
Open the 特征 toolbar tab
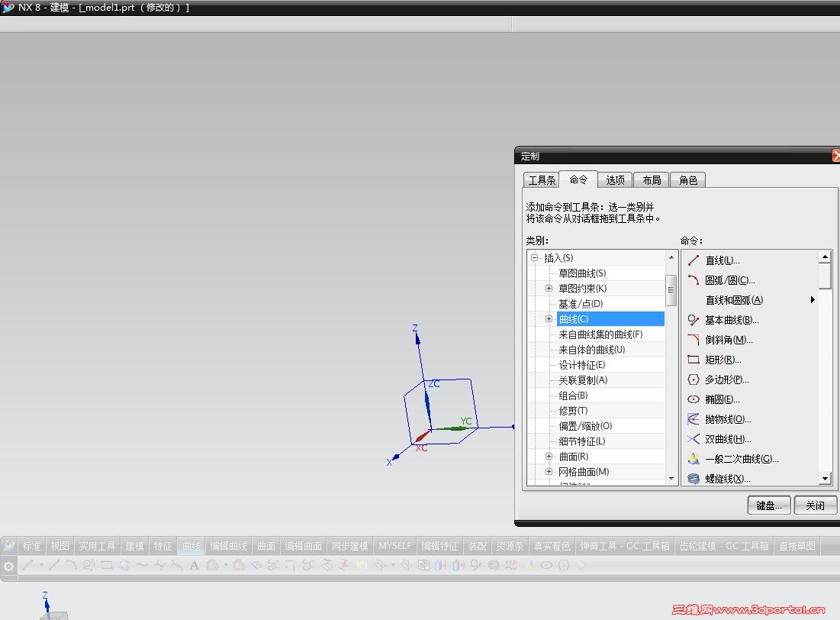pos(163,546)
